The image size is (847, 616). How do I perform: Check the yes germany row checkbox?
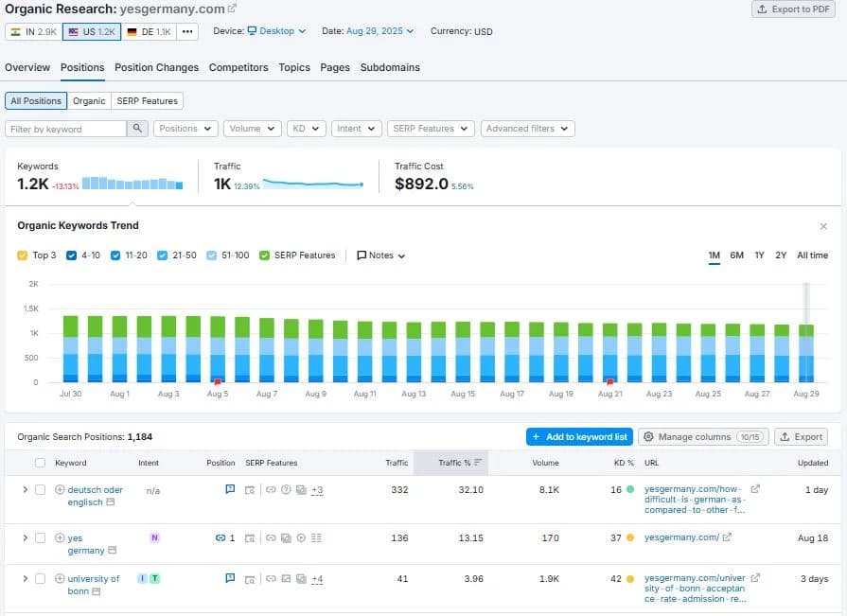40,537
